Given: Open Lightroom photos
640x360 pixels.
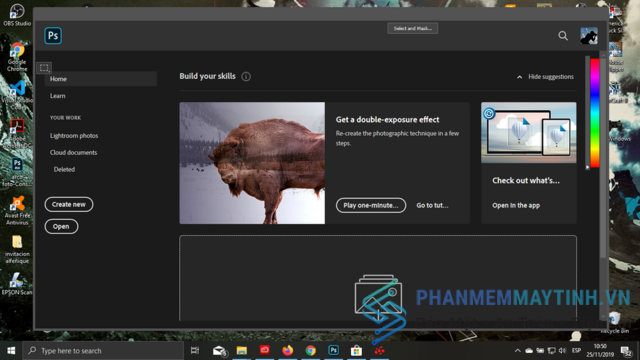Looking at the screenshot, I should pos(74,136).
